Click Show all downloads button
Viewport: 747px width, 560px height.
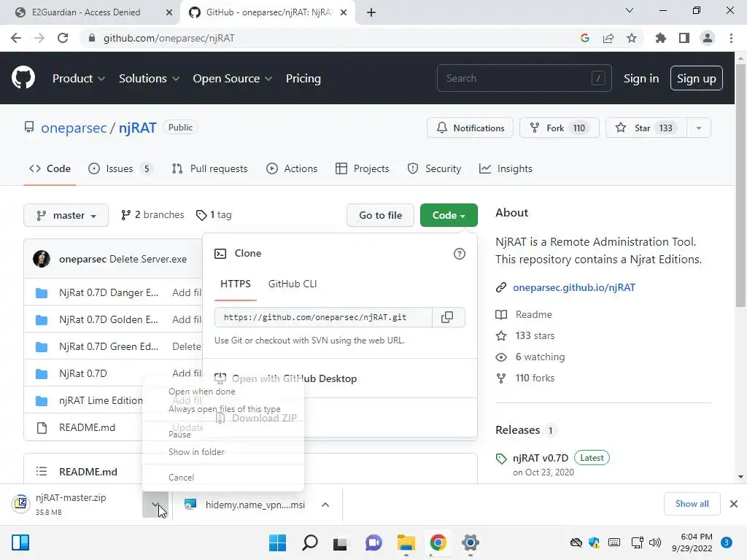(692, 504)
